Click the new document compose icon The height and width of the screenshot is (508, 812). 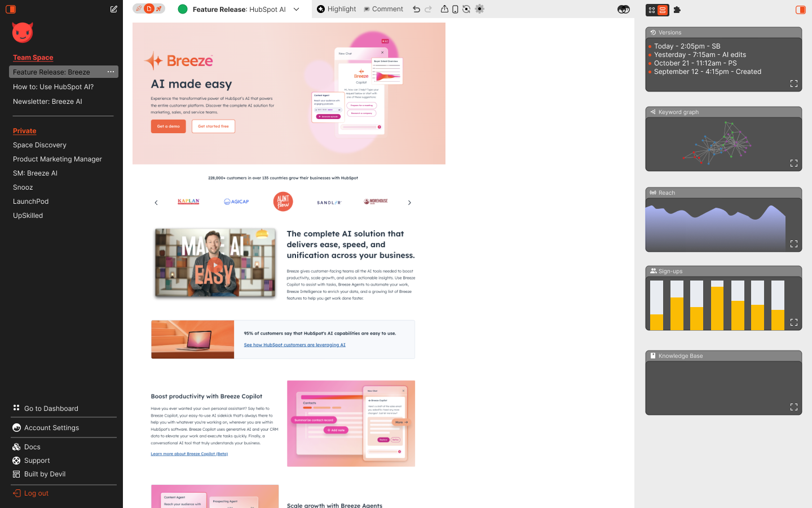(x=114, y=9)
